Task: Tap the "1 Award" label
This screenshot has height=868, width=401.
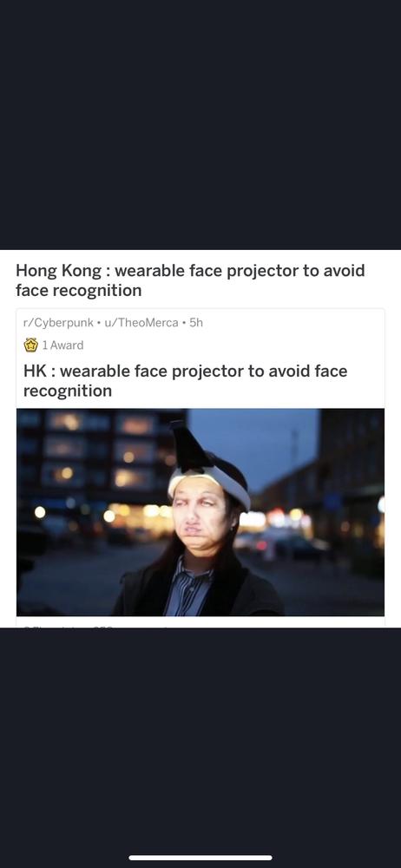Action: 62,345
